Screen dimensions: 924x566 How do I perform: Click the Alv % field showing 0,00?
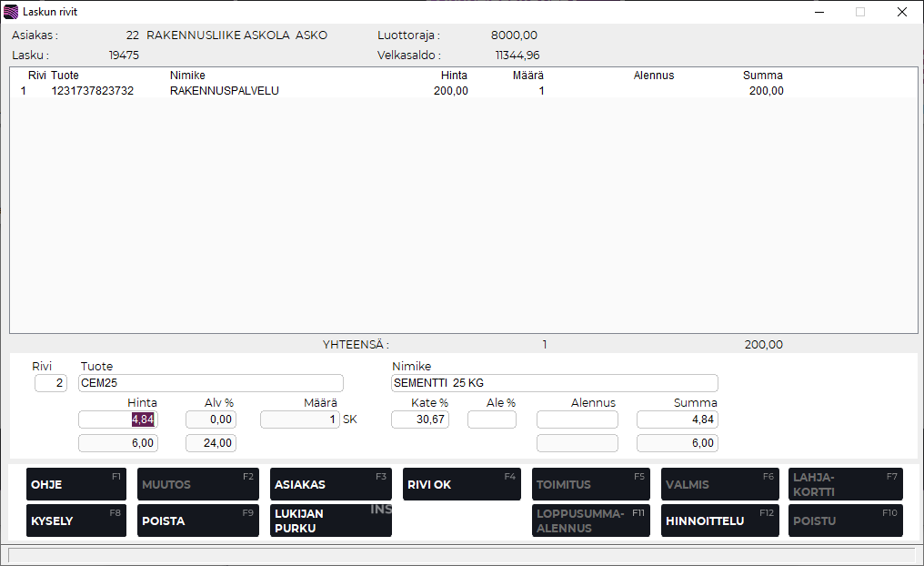coord(211,419)
